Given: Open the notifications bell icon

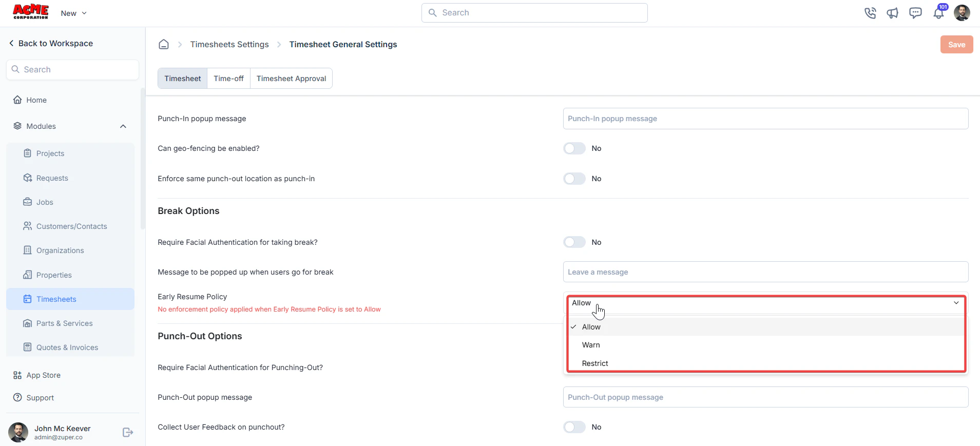Looking at the screenshot, I should click(939, 13).
